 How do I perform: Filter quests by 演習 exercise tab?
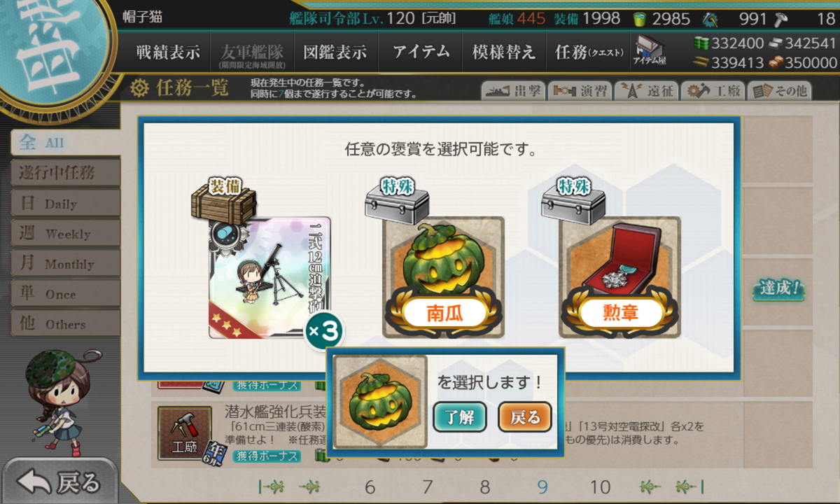coord(580,91)
